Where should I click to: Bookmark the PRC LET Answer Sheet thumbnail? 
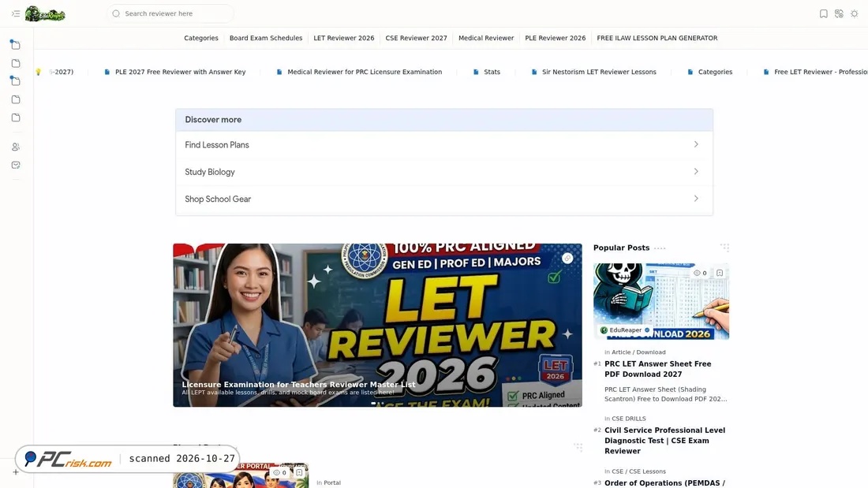720,273
